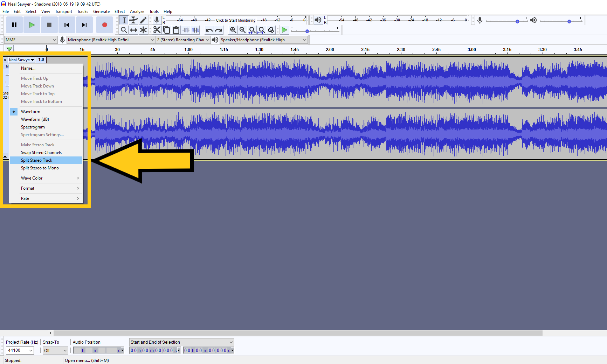The height and width of the screenshot is (364, 607).
Task: Undo the last action
Action: click(x=209, y=30)
